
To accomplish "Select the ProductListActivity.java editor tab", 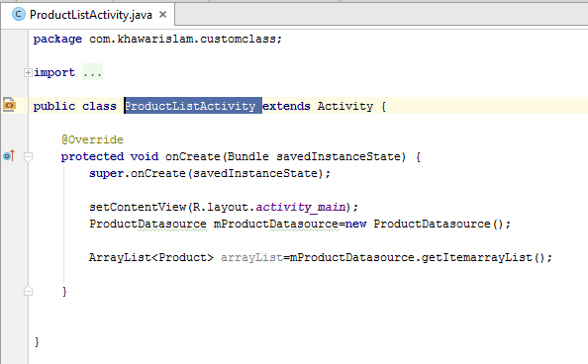I will tap(88, 15).
